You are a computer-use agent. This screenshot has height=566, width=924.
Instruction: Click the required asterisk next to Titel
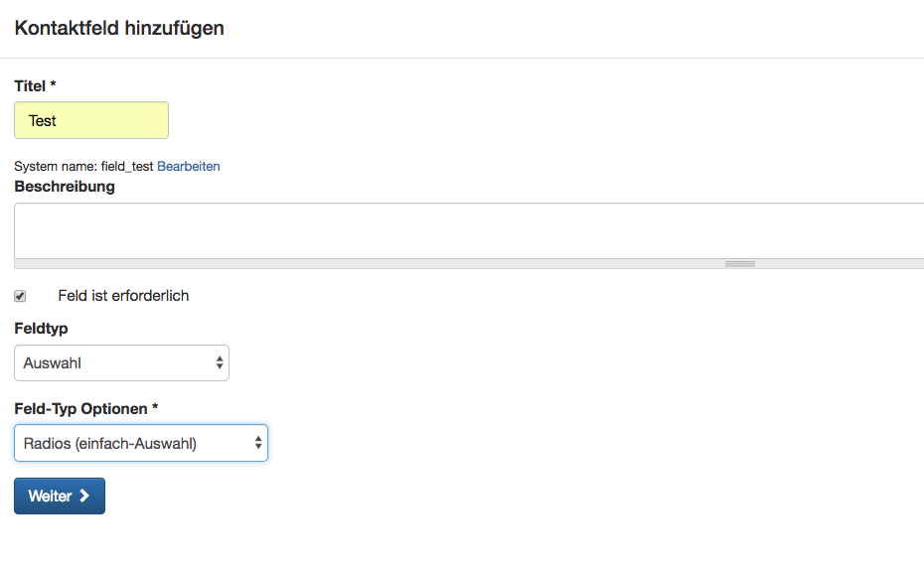point(53,84)
